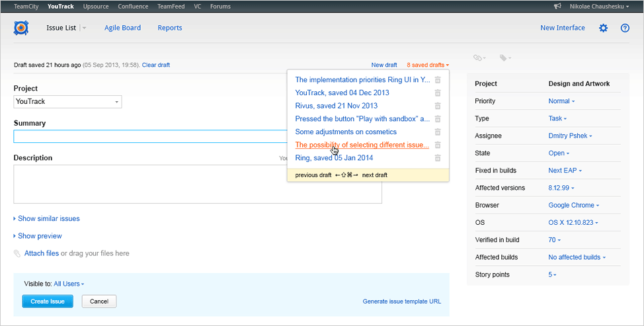644x326 pixels.
Task: Select YouTrack in top bar
Action: tap(61, 6)
